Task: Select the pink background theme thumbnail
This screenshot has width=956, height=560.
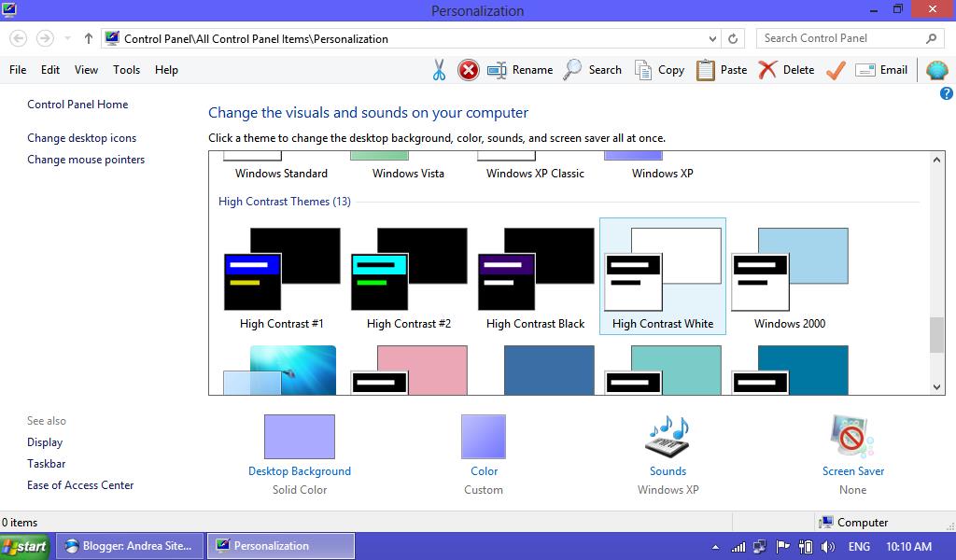Action: pos(409,370)
